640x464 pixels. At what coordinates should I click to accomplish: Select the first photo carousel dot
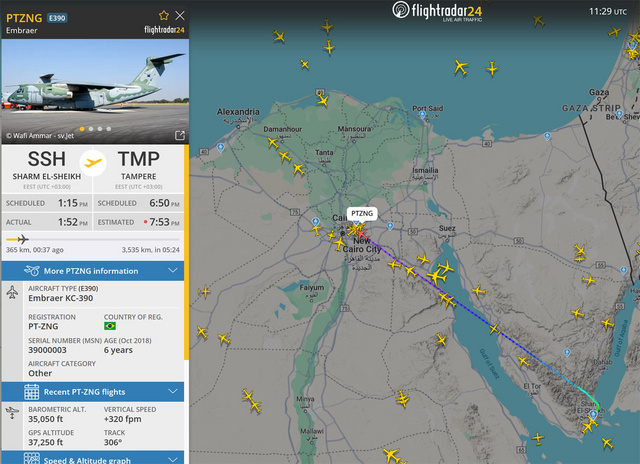tap(82, 129)
